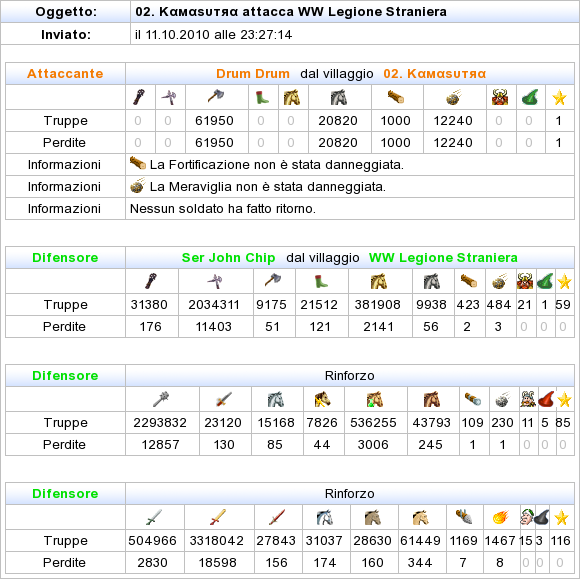Click Gaul phalanx icon above 2293832
This screenshot has height=579, width=580.
pos(161,399)
